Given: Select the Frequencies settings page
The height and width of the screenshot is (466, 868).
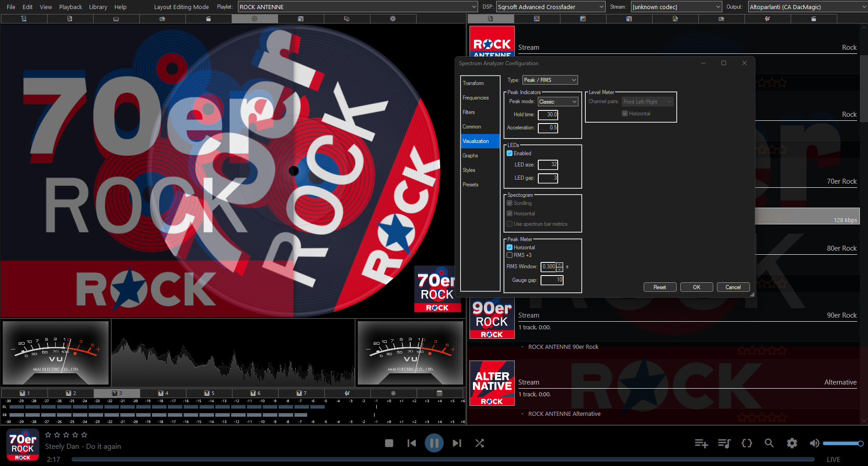Looking at the screenshot, I should [480, 98].
